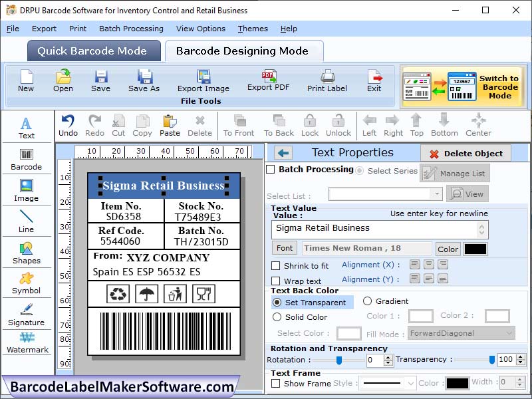Click the Export PDF icon

(x=269, y=80)
